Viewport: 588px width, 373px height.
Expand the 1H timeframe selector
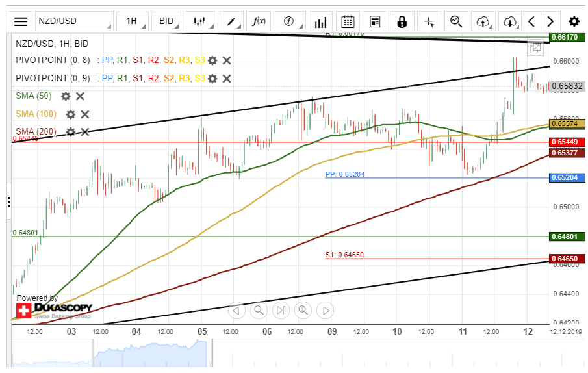[x=132, y=21]
